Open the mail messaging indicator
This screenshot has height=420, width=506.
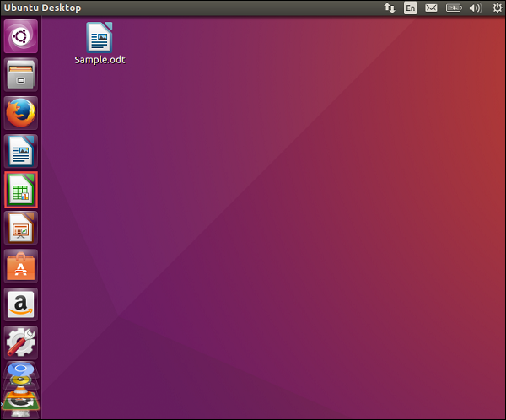tap(431, 8)
